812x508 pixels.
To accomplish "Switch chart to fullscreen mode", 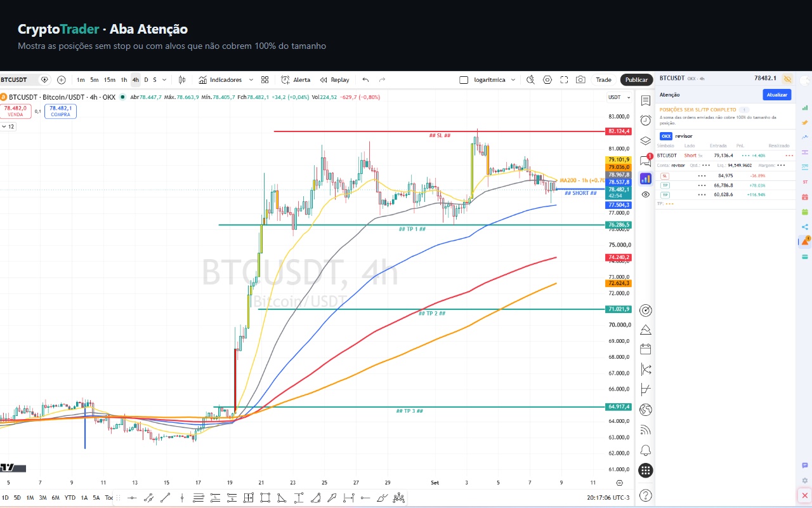I will [x=564, y=80].
